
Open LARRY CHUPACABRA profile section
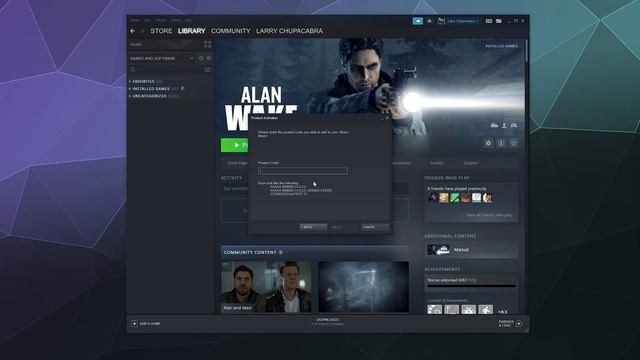(289, 31)
